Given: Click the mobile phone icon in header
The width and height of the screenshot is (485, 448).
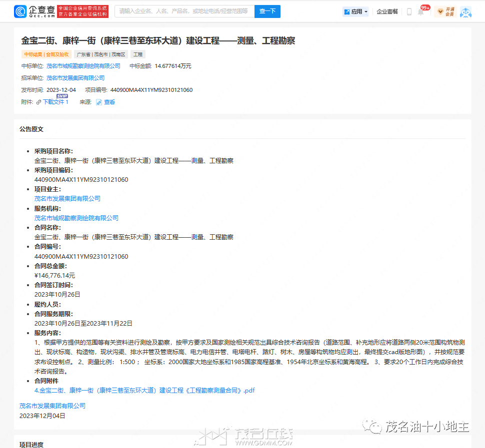Looking at the screenshot, I should [x=409, y=12].
